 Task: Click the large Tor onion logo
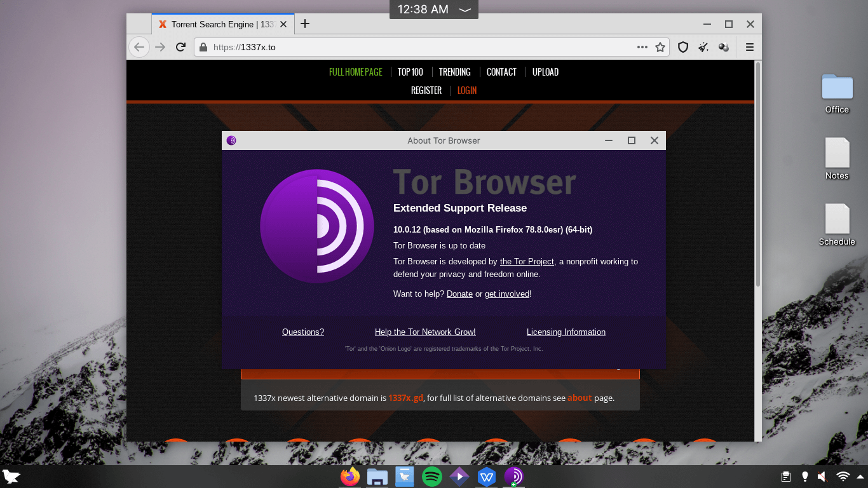(x=316, y=226)
